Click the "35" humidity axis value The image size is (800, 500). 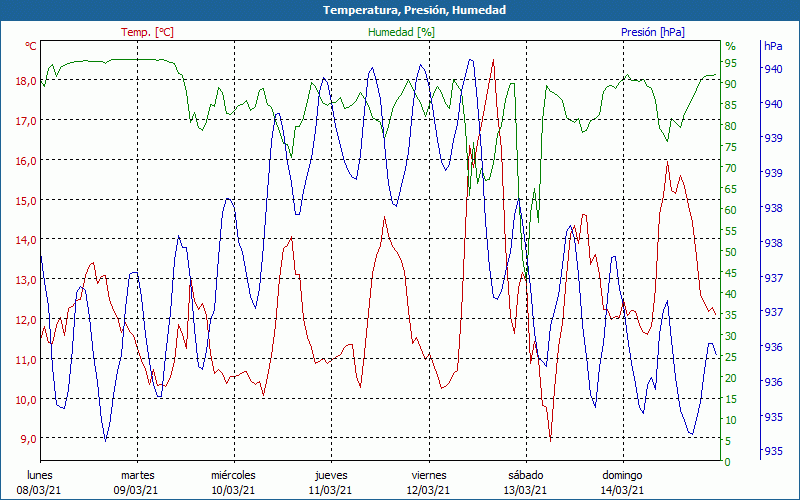(x=731, y=315)
